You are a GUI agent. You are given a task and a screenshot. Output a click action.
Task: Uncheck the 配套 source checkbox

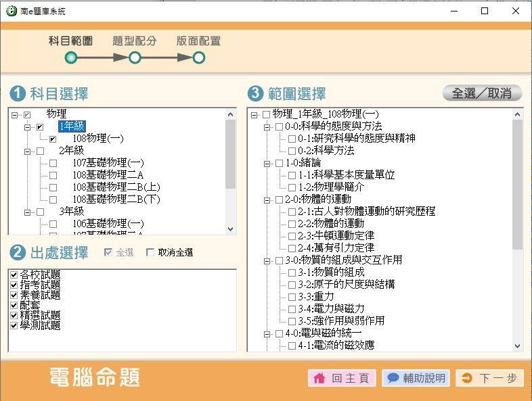pyautogui.click(x=14, y=305)
